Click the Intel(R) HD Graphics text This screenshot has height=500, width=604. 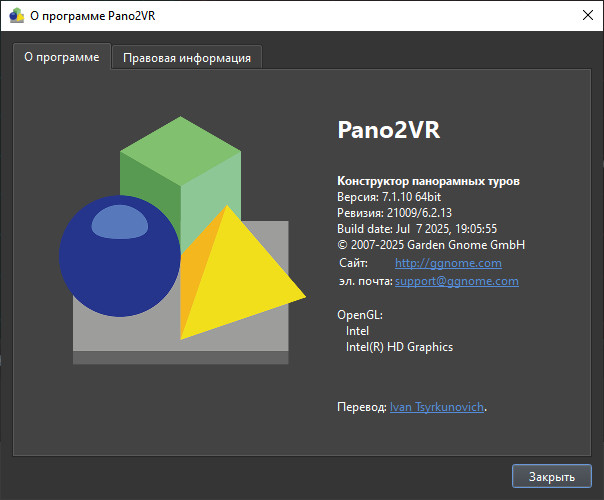[399, 347]
